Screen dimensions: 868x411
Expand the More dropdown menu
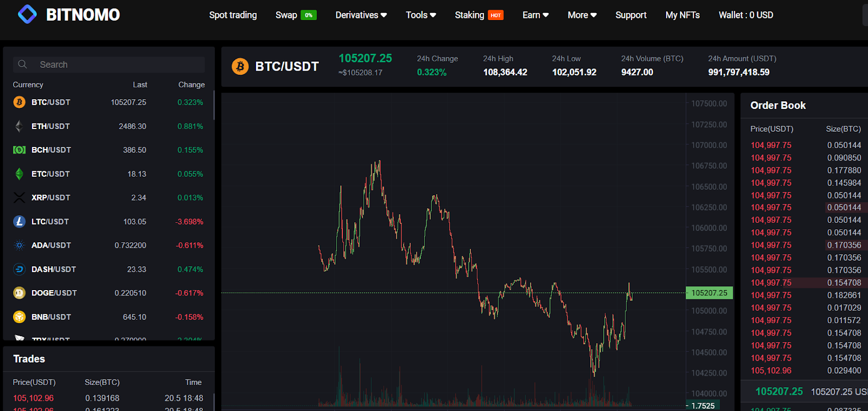click(582, 15)
